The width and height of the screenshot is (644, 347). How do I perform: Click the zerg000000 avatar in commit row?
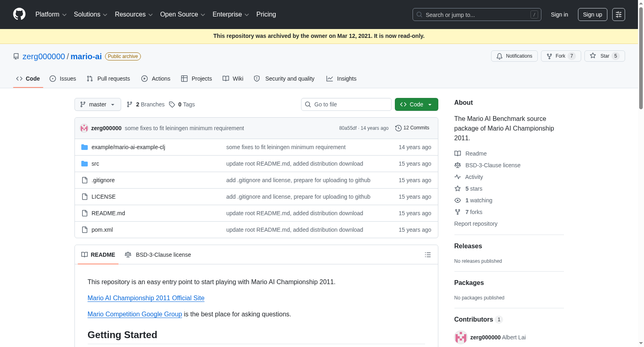click(x=84, y=128)
